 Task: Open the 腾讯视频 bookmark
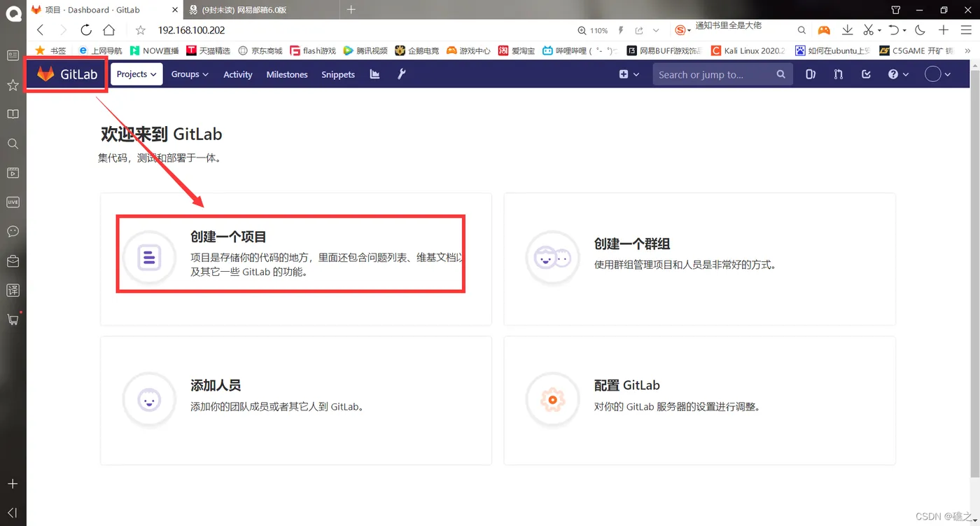click(x=365, y=50)
